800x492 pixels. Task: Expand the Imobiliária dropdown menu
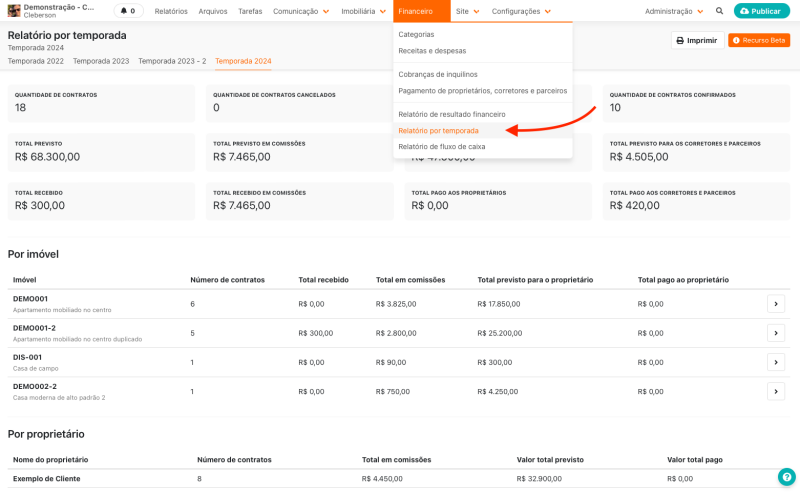click(x=363, y=11)
